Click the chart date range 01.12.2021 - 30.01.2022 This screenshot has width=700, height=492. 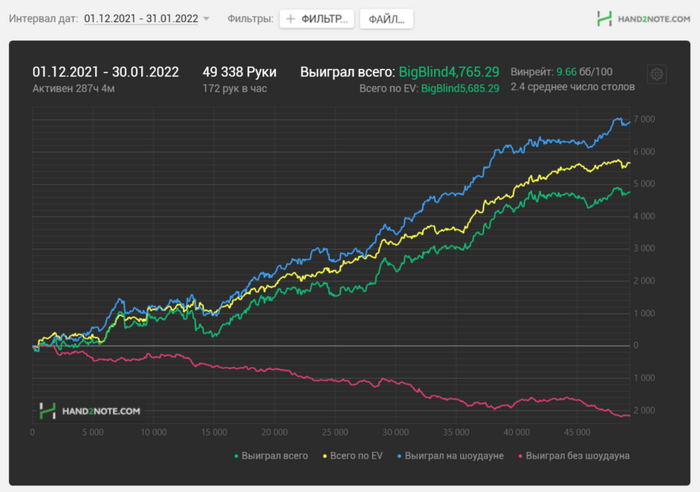[x=105, y=72]
